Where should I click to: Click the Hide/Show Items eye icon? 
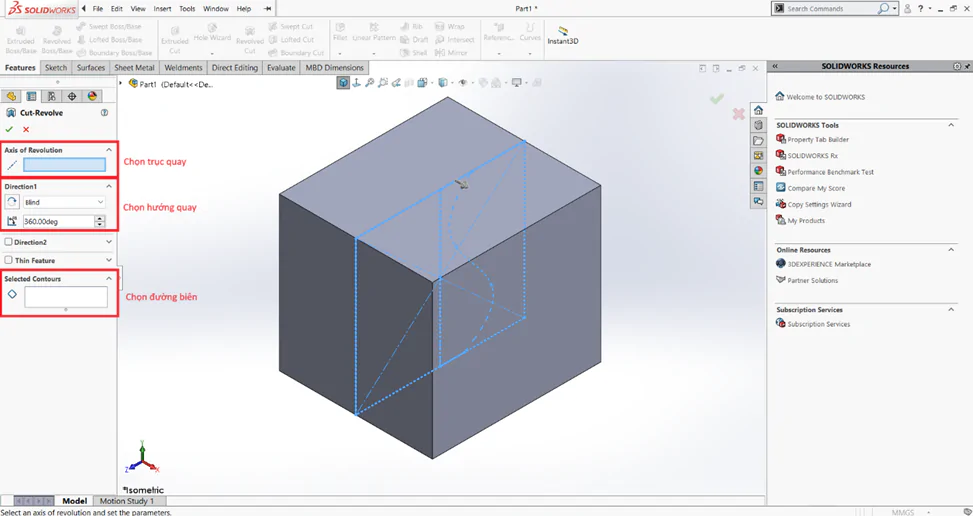click(x=462, y=82)
